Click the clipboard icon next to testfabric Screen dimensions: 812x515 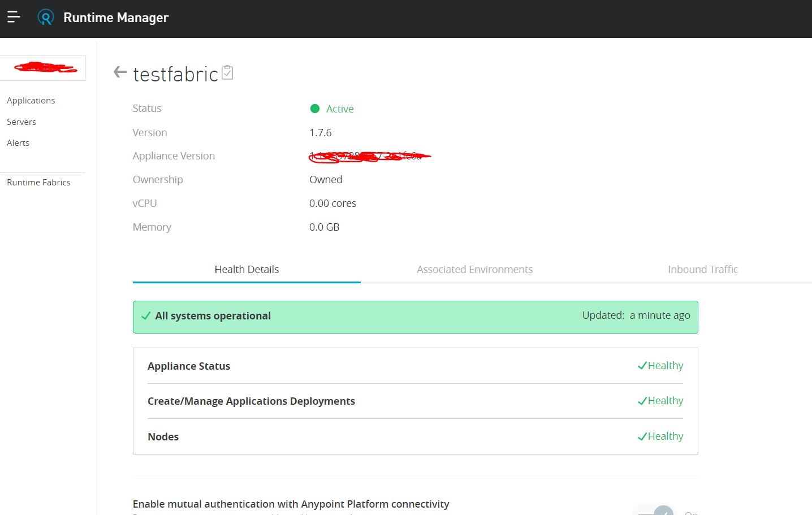tap(227, 72)
